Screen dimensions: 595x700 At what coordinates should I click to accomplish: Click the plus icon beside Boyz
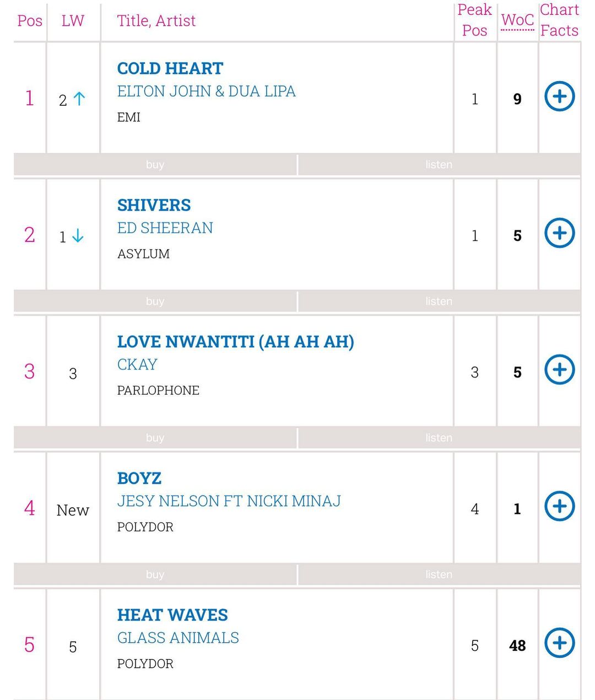(x=559, y=507)
